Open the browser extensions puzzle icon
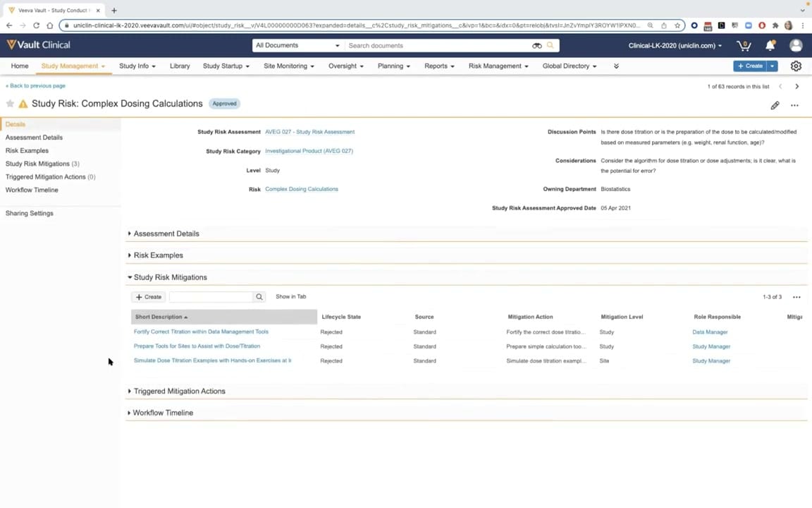This screenshot has height=508, width=812. click(775, 25)
